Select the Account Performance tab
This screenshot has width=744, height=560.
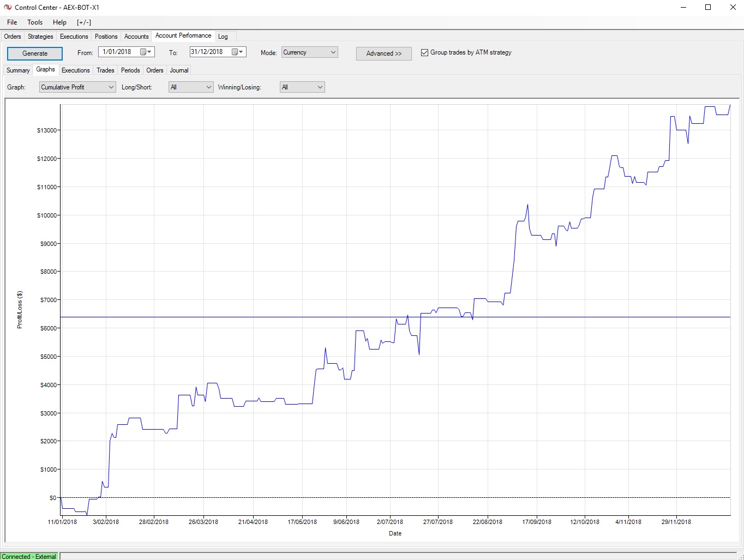[183, 35]
